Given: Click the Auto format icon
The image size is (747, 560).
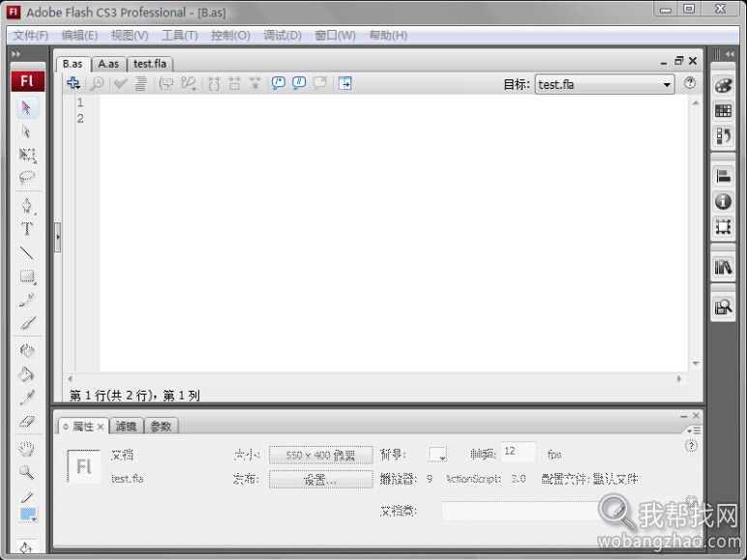Looking at the screenshot, I should pos(140,83).
